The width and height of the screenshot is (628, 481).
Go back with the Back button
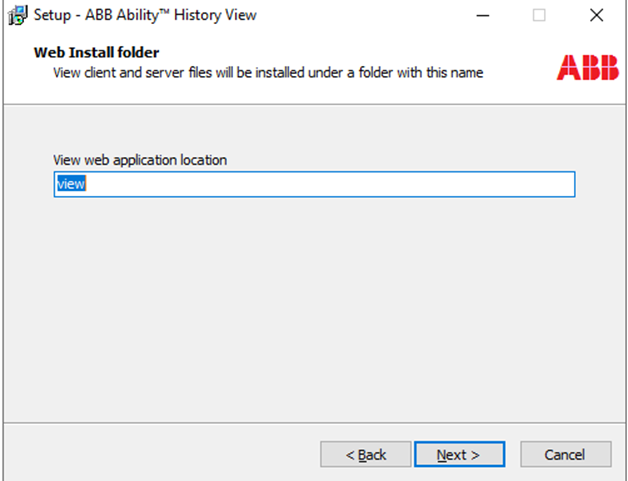point(366,454)
